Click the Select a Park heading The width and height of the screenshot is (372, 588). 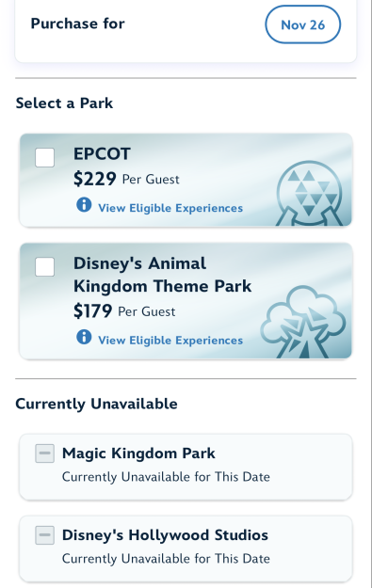click(x=64, y=103)
